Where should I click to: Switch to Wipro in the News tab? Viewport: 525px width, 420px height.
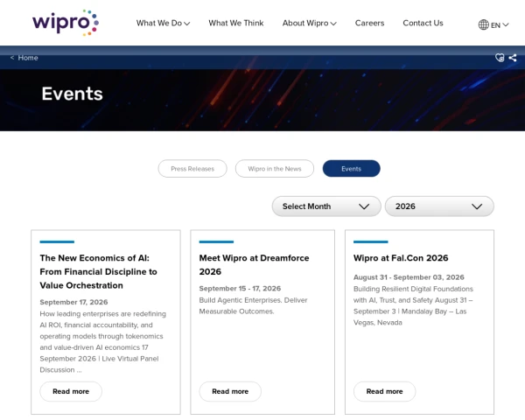(275, 169)
